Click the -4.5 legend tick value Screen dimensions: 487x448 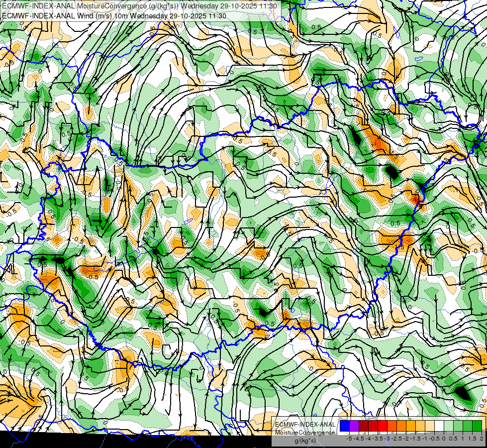tap(359, 439)
